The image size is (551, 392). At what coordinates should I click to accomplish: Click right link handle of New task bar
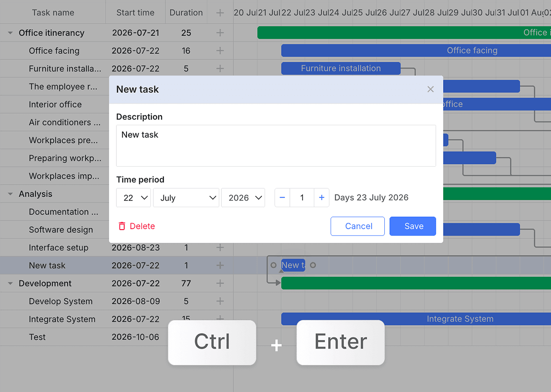pyautogui.click(x=313, y=265)
